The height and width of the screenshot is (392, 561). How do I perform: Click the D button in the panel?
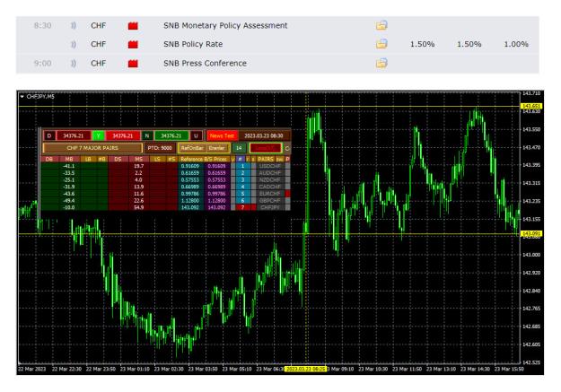(49, 136)
